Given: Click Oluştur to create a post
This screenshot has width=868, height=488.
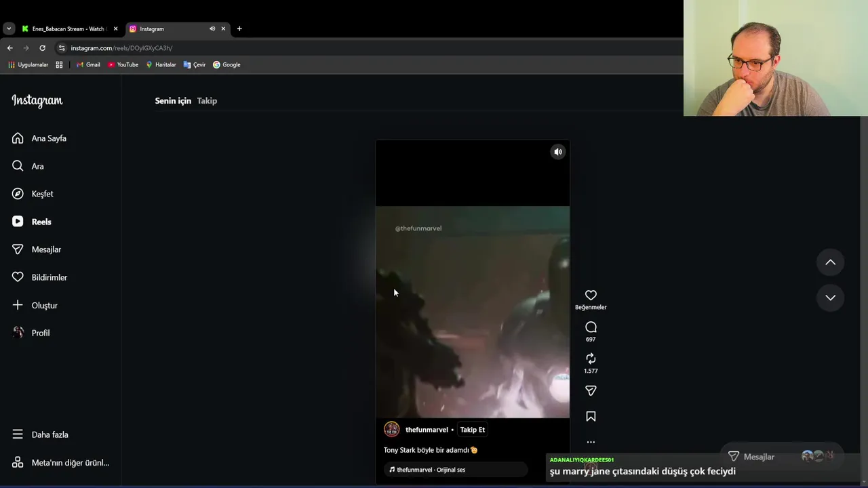Looking at the screenshot, I should tap(35, 305).
